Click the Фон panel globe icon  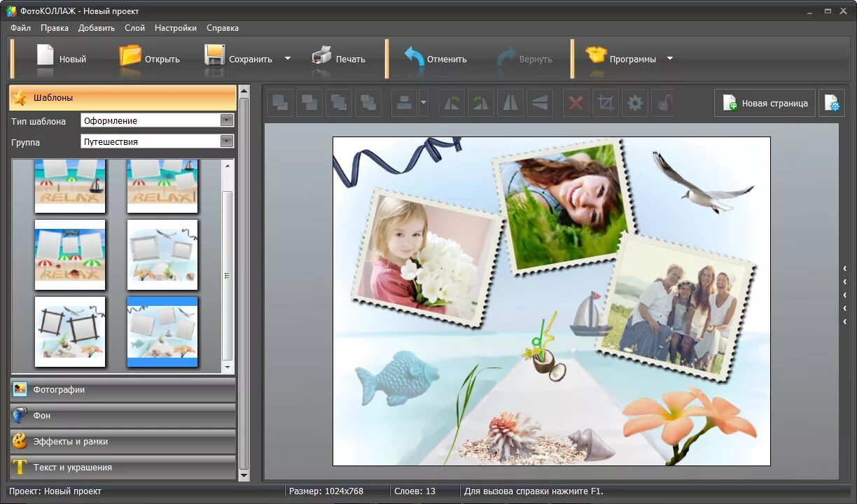(x=20, y=415)
